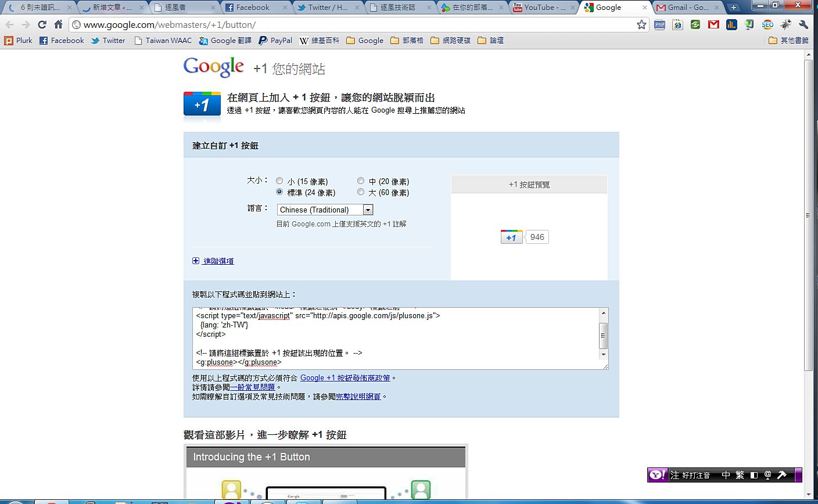Switch to the Gmail tab
The image size is (818, 504).
click(688, 8)
